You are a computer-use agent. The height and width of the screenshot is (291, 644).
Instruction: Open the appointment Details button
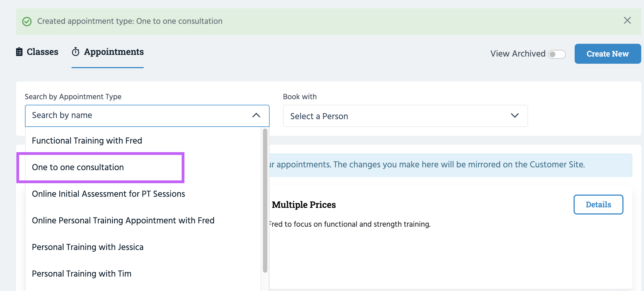[x=598, y=205]
